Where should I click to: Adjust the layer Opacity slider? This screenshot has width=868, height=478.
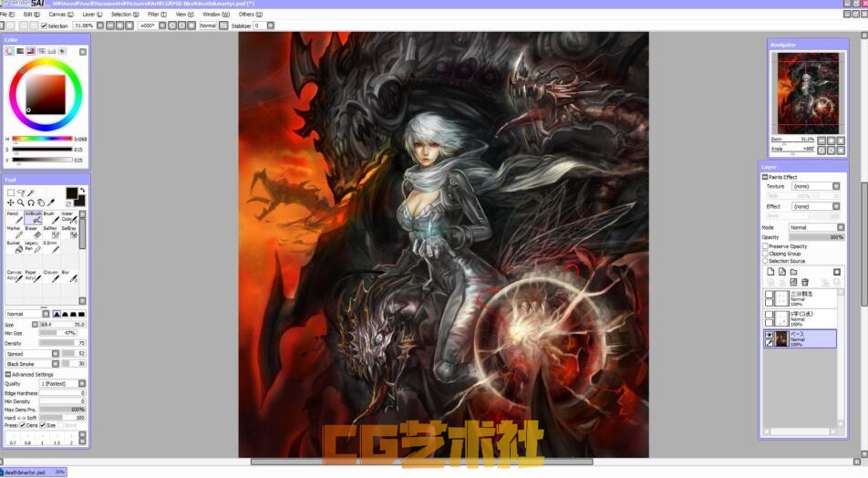[817, 237]
